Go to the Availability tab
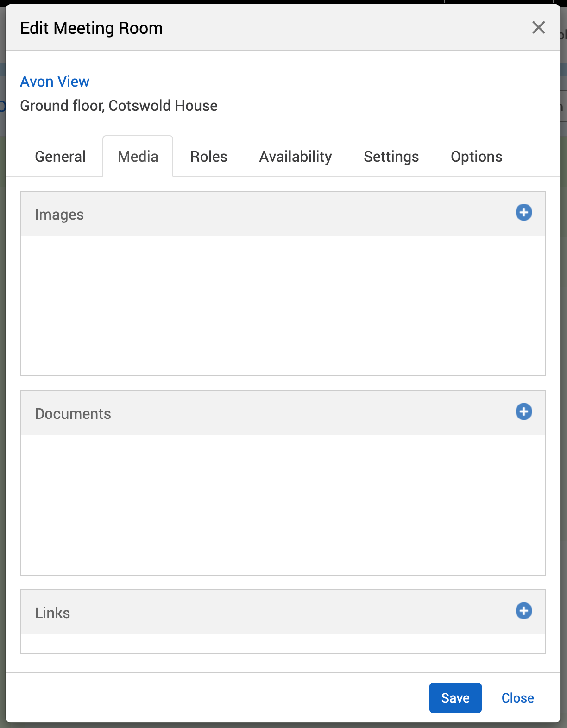567x728 pixels. click(296, 157)
